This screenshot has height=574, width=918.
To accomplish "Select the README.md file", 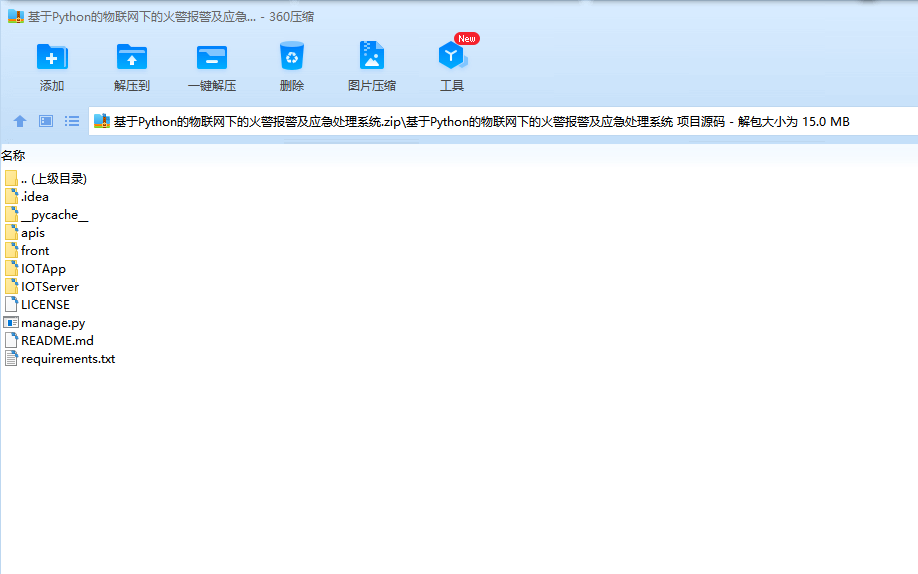I will 49,340.
